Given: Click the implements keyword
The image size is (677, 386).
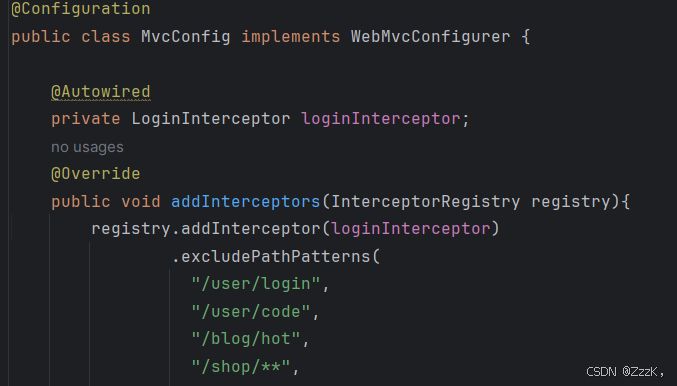Looking at the screenshot, I should point(291,37).
